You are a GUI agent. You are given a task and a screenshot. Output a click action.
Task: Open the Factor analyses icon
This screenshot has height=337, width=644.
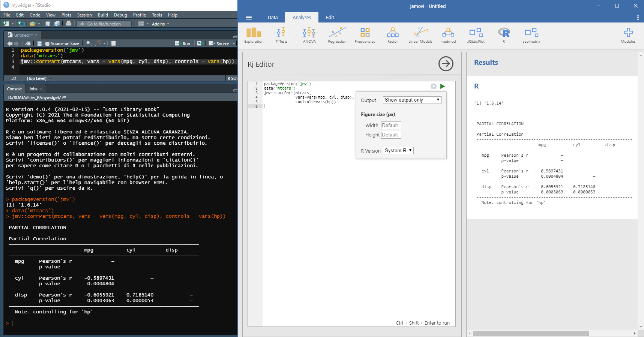tap(393, 36)
